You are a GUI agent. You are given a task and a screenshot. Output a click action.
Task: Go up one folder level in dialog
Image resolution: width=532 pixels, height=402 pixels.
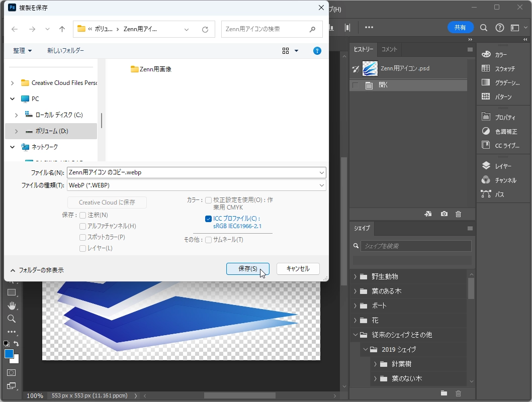(x=62, y=29)
